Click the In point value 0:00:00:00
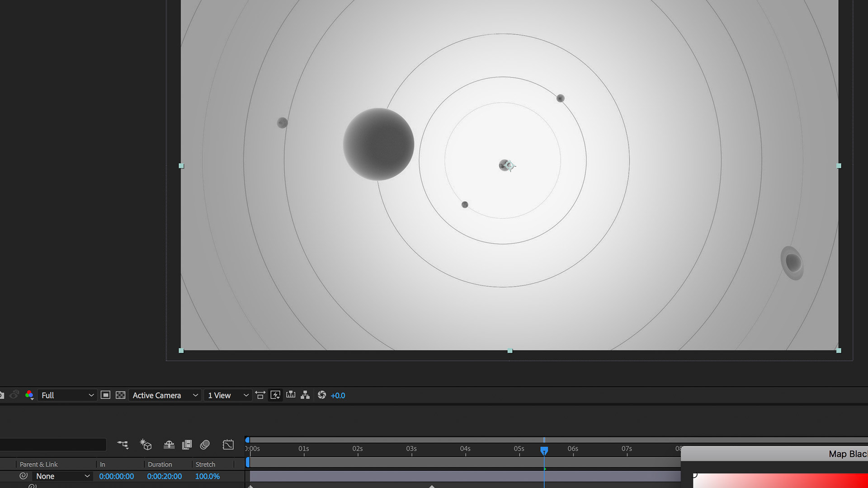The image size is (868, 488). (x=116, y=476)
